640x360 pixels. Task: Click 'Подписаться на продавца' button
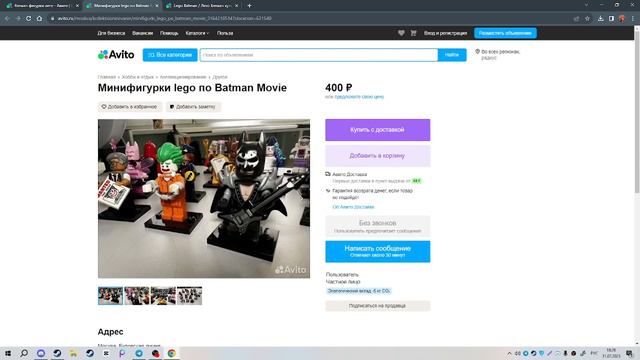pyautogui.click(x=378, y=306)
